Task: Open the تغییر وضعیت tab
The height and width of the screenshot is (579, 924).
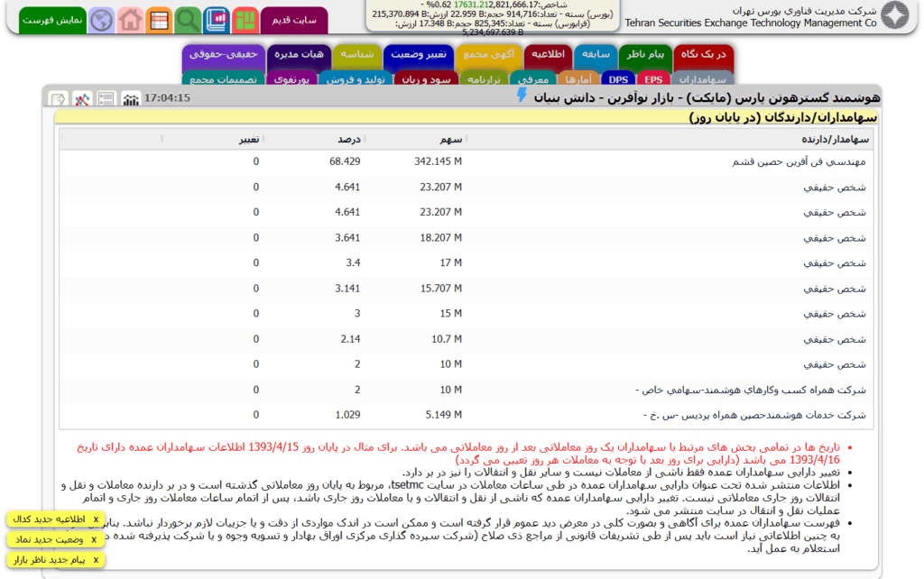Action: (x=419, y=57)
